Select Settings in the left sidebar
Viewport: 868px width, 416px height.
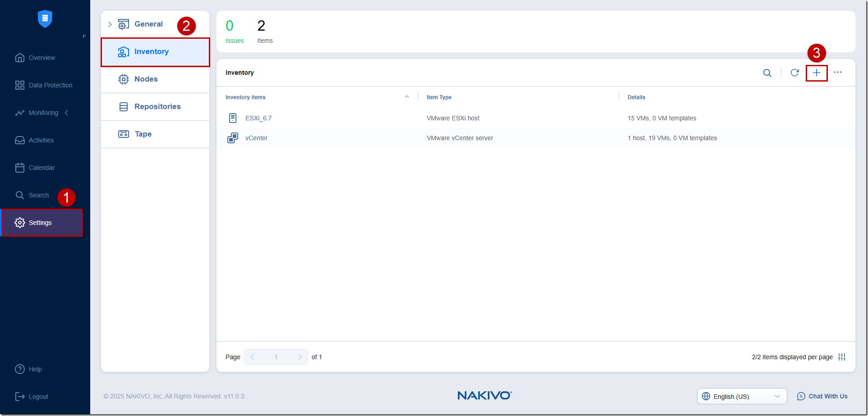pos(42,223)
